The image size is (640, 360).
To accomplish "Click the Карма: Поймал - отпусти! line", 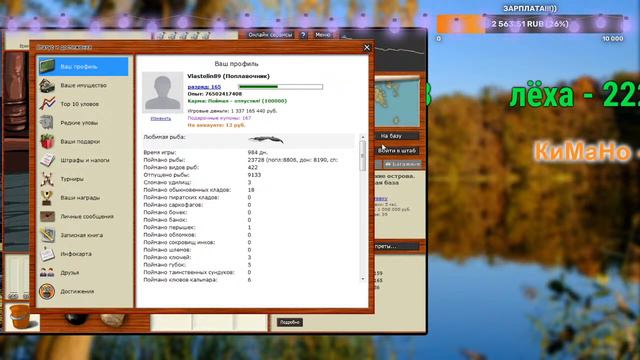I will (x=237, y=101).
